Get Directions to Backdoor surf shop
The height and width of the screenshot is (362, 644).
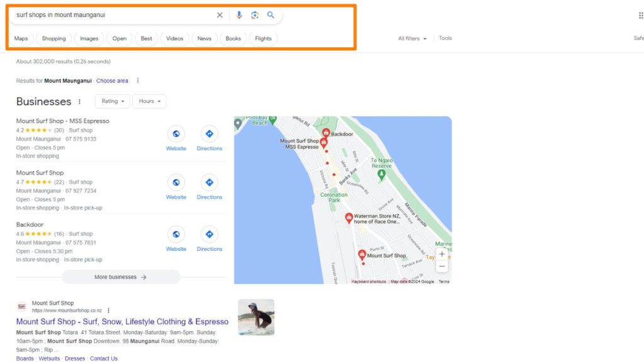209,239
